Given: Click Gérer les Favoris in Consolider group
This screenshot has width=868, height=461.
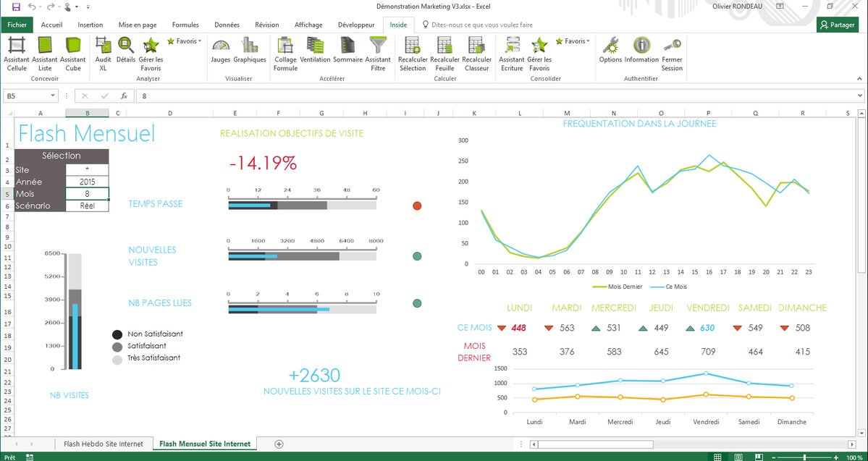Looking at the screenshot, I should pyautogui.click(x=539, y=54).
